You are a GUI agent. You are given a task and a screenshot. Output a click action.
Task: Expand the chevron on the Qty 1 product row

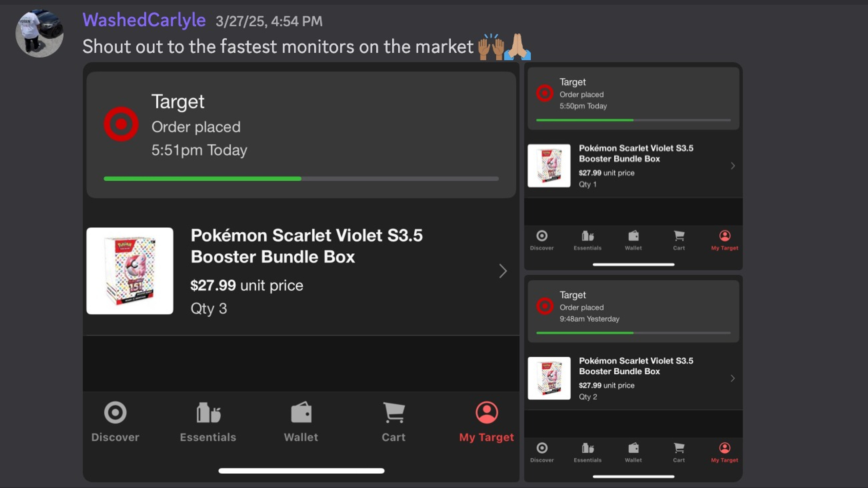click(733, 166)
